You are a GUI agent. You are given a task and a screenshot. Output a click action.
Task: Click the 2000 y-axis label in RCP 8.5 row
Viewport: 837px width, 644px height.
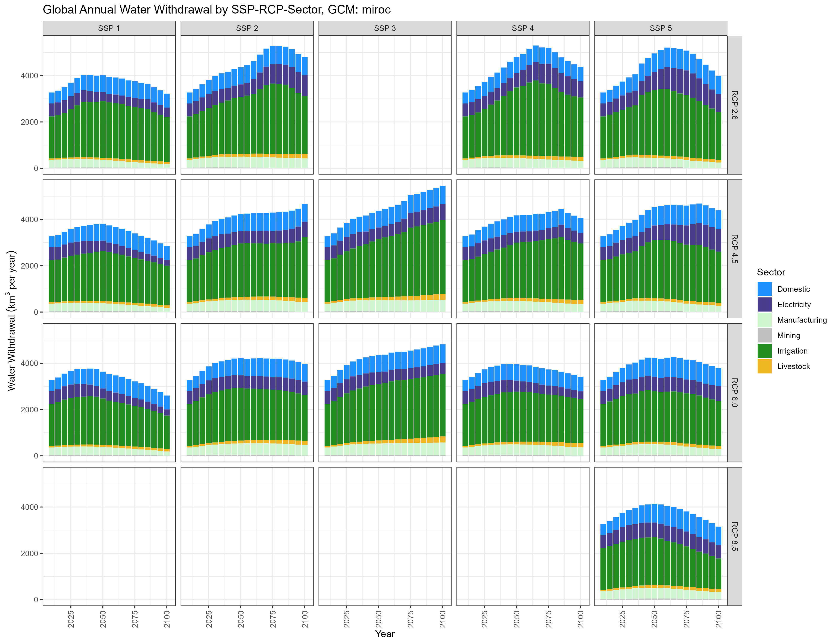coord(30,554)
